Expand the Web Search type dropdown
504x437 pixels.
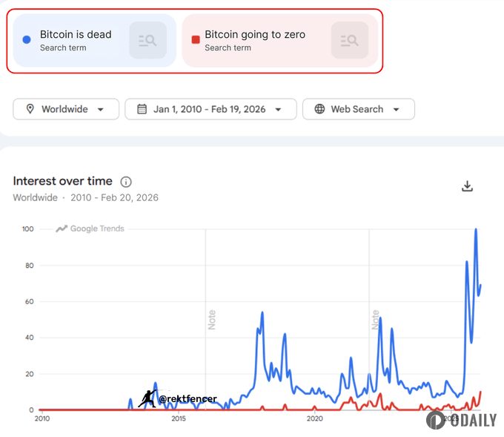[397, 109]
